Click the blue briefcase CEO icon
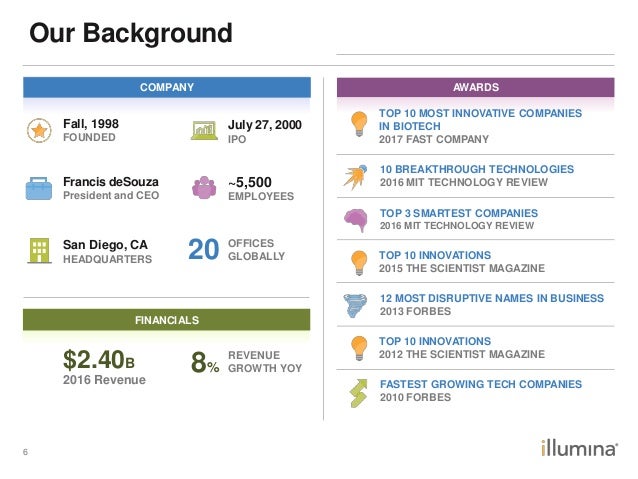The height and width of the screenshot is (479, 638). 39,188
